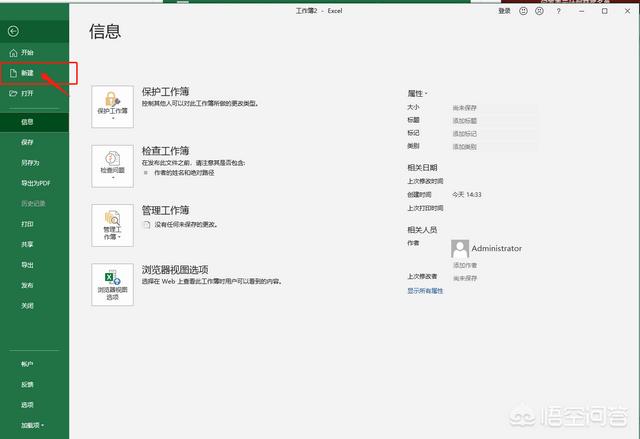Select 打印 Print in the sidebar menu
The image size is (640, 439).
(27, 224)
